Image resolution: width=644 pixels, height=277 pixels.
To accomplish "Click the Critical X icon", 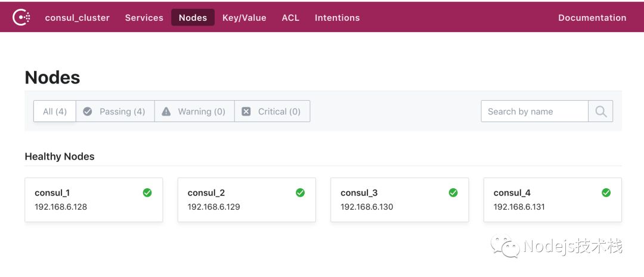I will 246,111.
